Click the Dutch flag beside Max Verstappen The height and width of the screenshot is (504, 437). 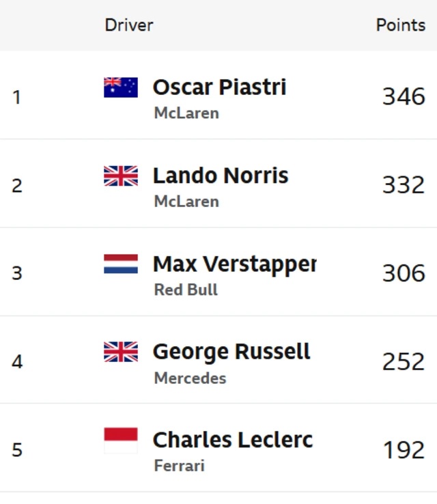click(121, 264)
